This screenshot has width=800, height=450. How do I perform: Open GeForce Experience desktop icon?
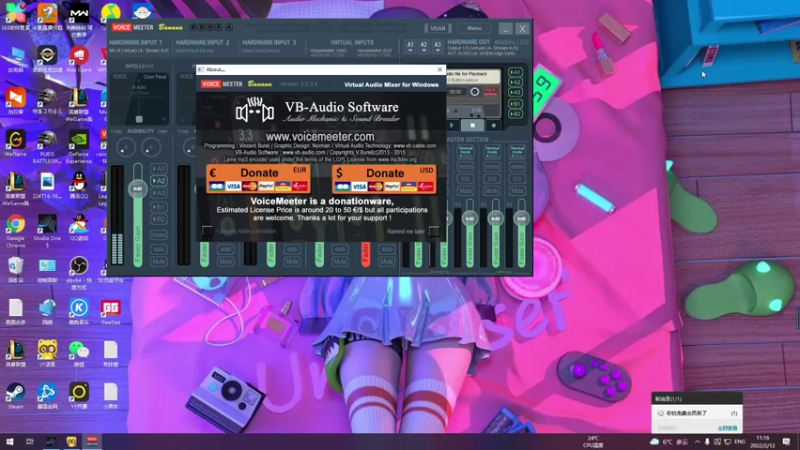coord(78,147)
